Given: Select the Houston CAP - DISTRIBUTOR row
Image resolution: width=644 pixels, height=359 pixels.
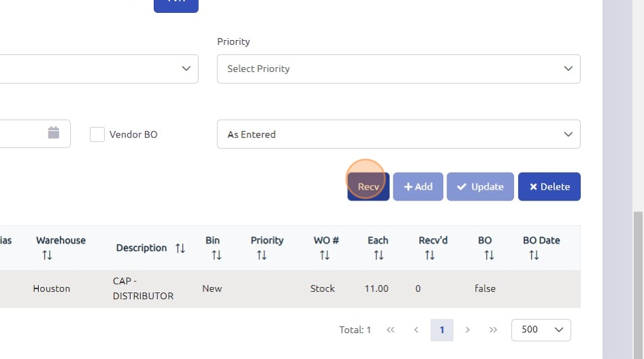Looking at the screenshot, I should click(x=272, y=289).
